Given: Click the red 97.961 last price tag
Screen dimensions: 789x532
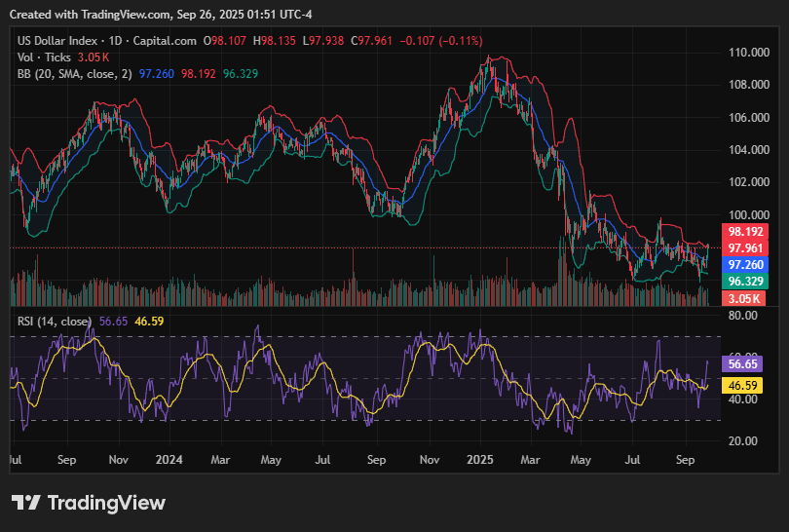Looking at the screenshot, I should pyautogui.click(x=745, y=248).
